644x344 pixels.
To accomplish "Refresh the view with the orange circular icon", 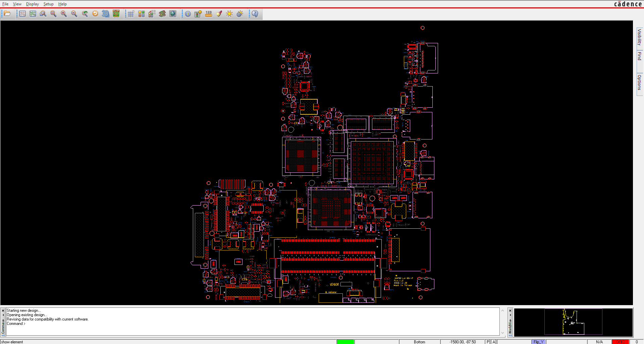I will coord(95,14).
